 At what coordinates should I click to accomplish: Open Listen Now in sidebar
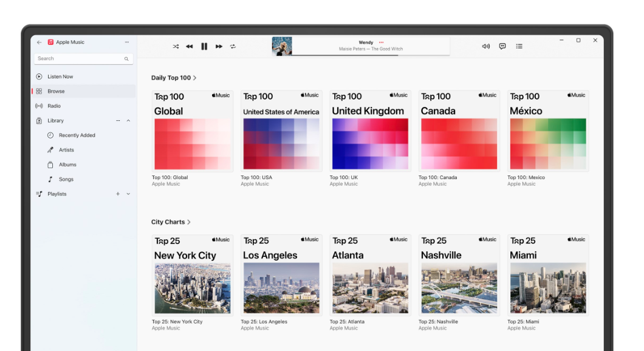[84, 77]
